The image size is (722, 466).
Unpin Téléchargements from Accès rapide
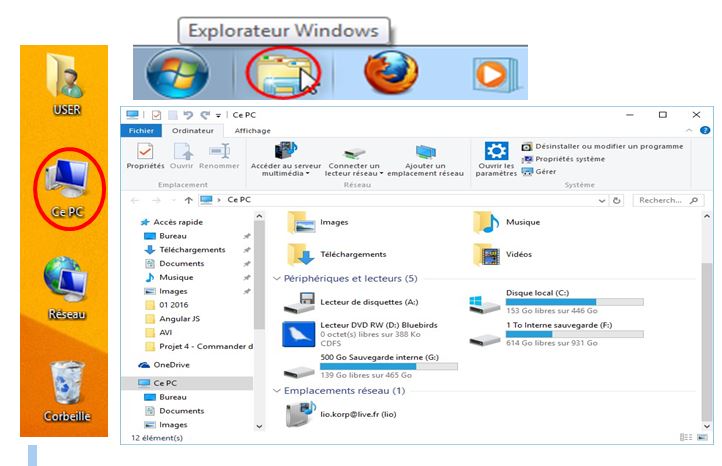tap(247, 250)
